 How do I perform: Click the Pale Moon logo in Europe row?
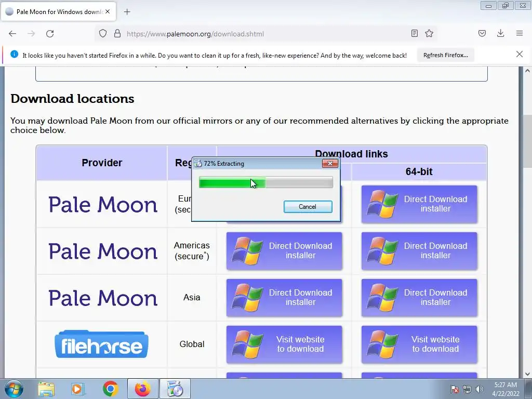(x=103, y=204)
